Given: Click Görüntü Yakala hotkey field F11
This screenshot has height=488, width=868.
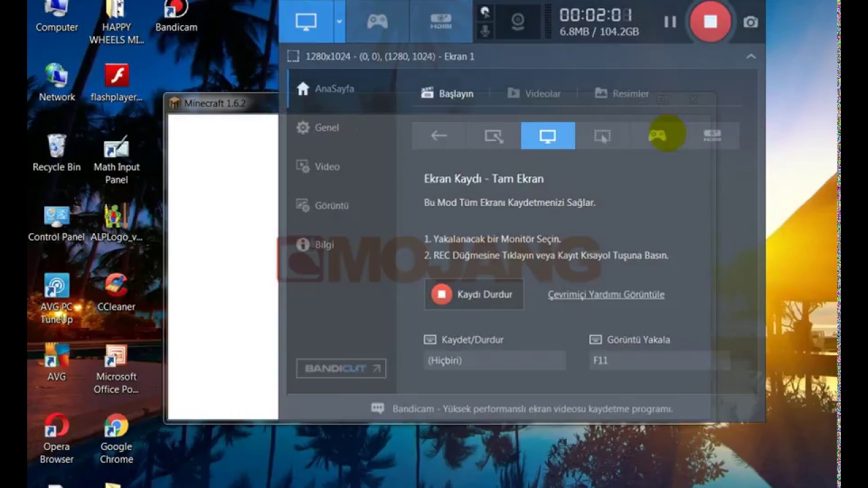Looking at the screenshot, I should click(x=659, y=361).
